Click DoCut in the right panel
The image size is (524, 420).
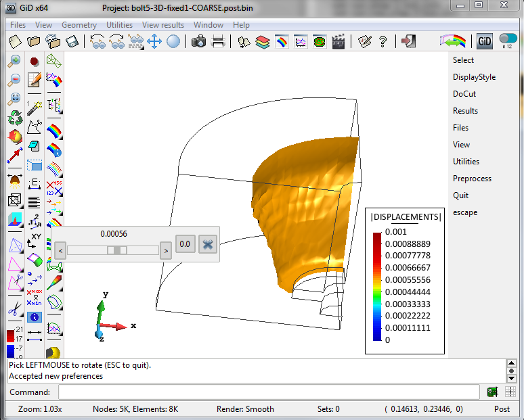pyautogui.click(x=464, y=94)
